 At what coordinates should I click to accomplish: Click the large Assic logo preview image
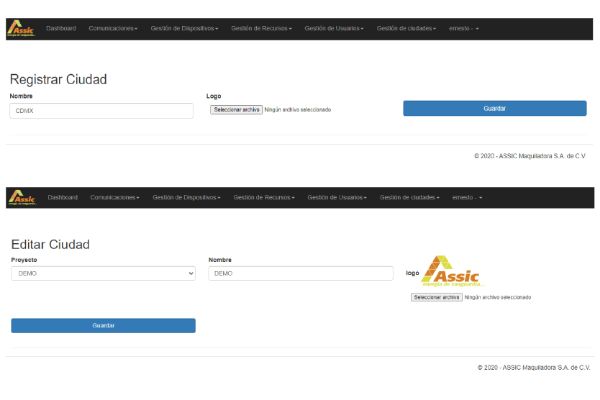pyautogui.click(x=453, y=271)
